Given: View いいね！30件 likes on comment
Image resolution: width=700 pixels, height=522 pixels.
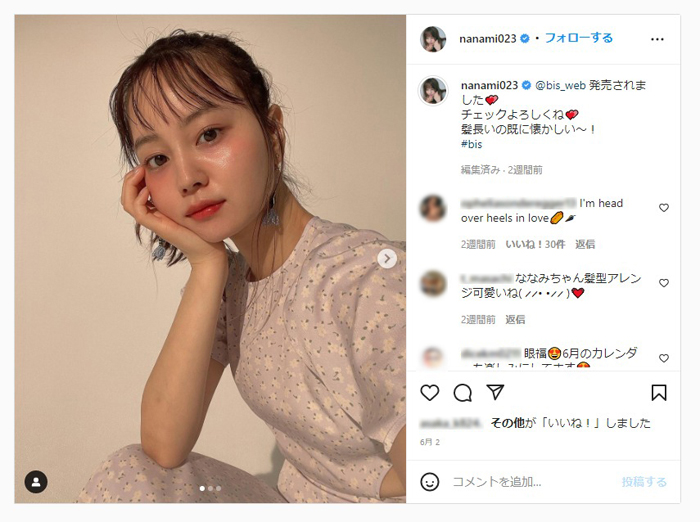Looking at the screenshot, I should click(535, 244).
